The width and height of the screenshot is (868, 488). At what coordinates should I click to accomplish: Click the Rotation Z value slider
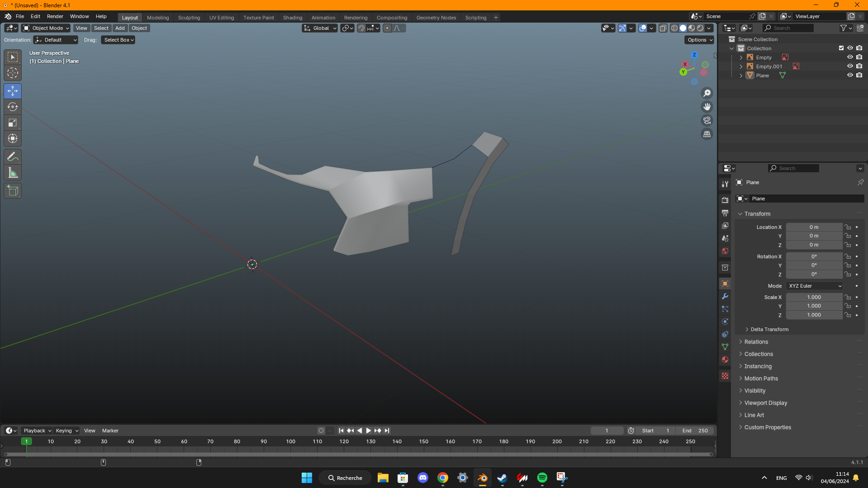pyautogui.click(x=814, y=275)
